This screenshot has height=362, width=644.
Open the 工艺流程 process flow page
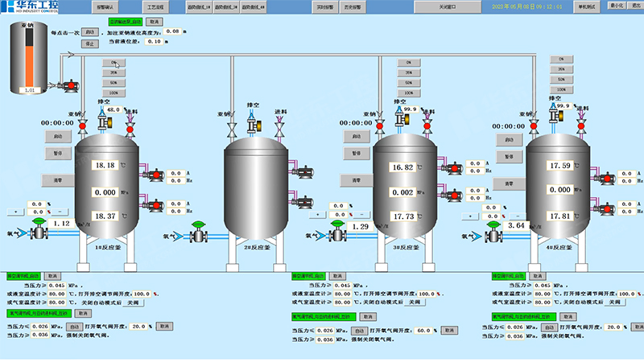[x=156, y=5]
